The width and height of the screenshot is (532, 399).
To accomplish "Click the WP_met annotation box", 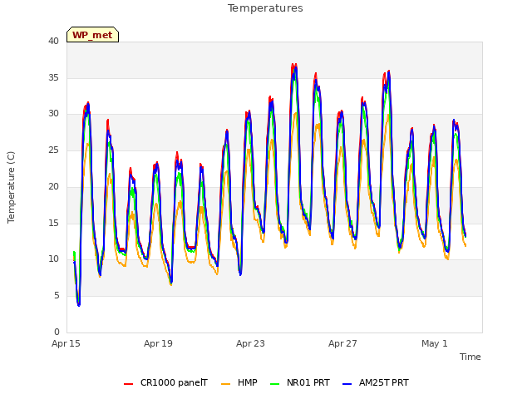I will pos(92,35).
